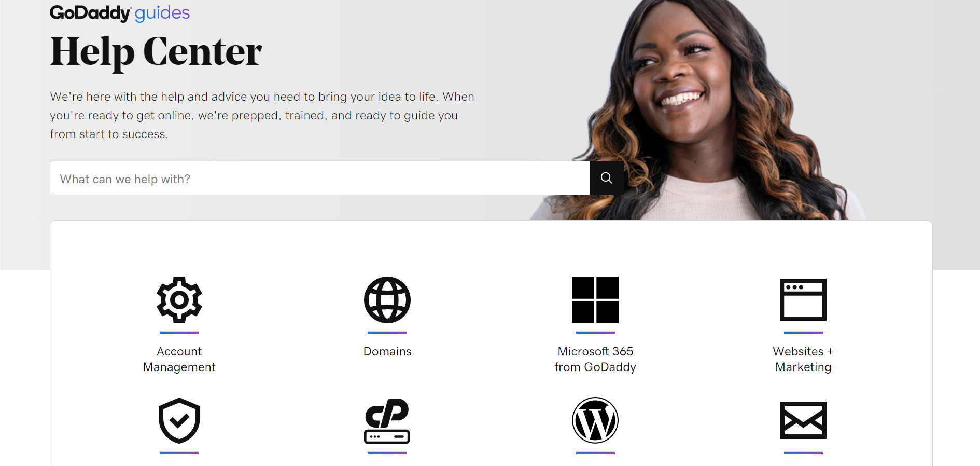980x466 pixels.
Task: Open Microsoft 365 from GoDaddy text link
Action: (595, 359)
